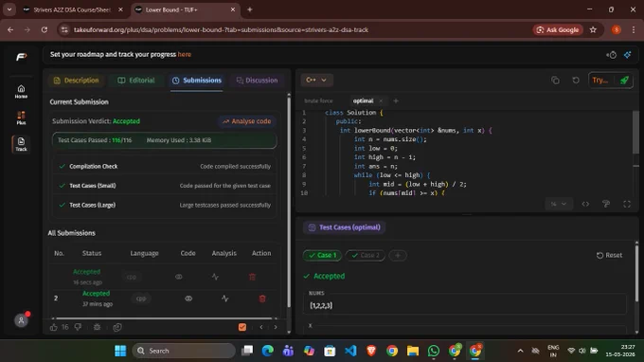644x362 pixels.
Task: Click the test cases panel scrollbar
Action: 637,273
